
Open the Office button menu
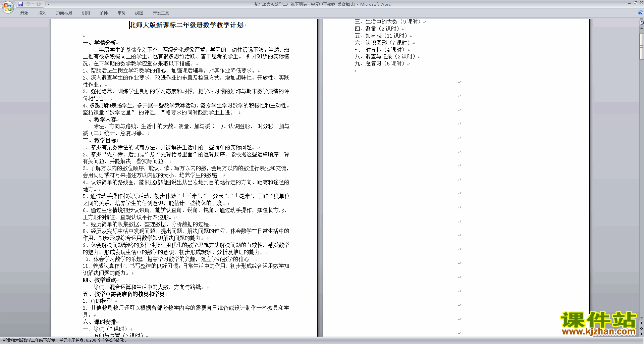7,7
